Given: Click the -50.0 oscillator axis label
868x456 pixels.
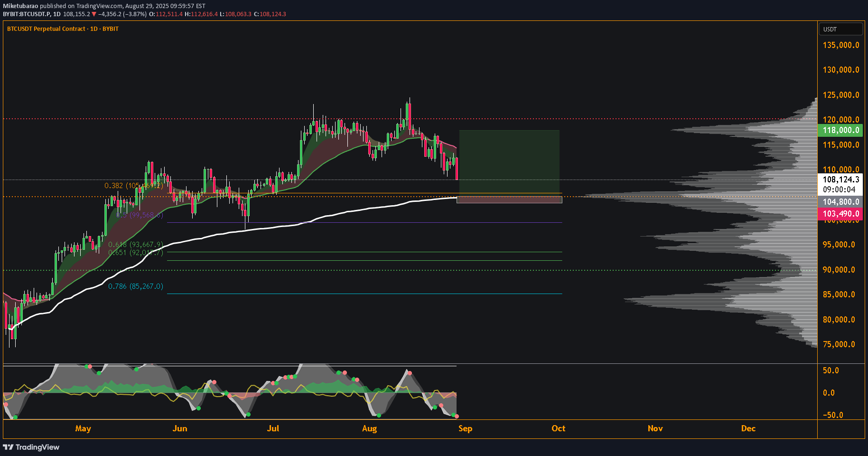Looking at the screenshot, I should click(833, 415).
